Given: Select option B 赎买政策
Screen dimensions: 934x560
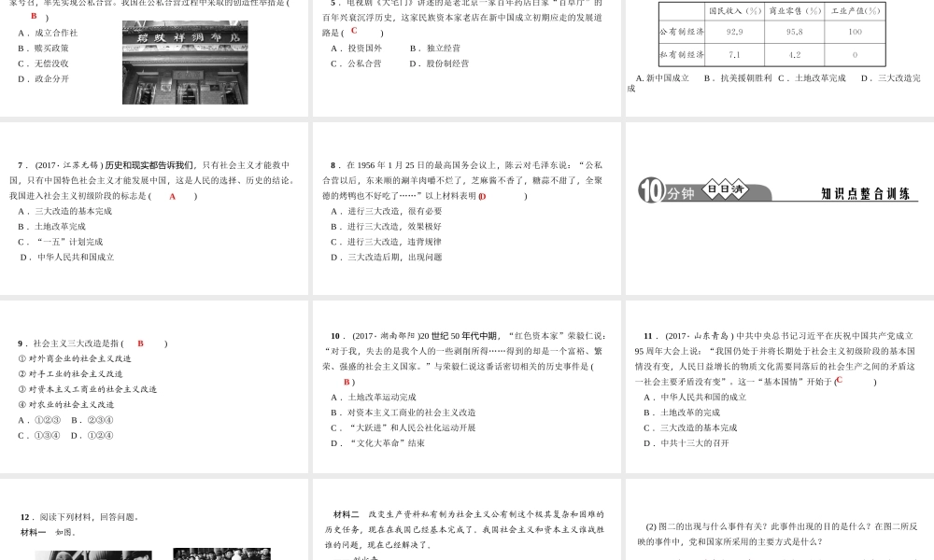Looking at the screenshot, I should point(43,49).
